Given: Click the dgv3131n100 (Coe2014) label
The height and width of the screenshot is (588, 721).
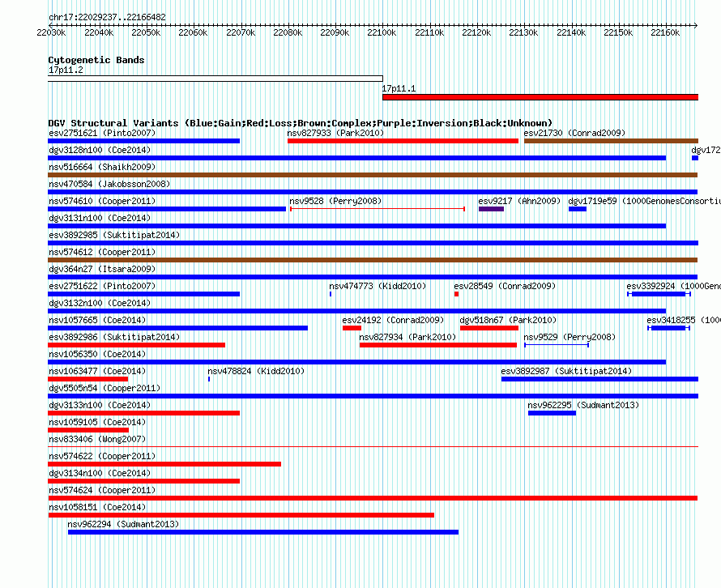Looking at the screenshot, I should click(100, 218).
